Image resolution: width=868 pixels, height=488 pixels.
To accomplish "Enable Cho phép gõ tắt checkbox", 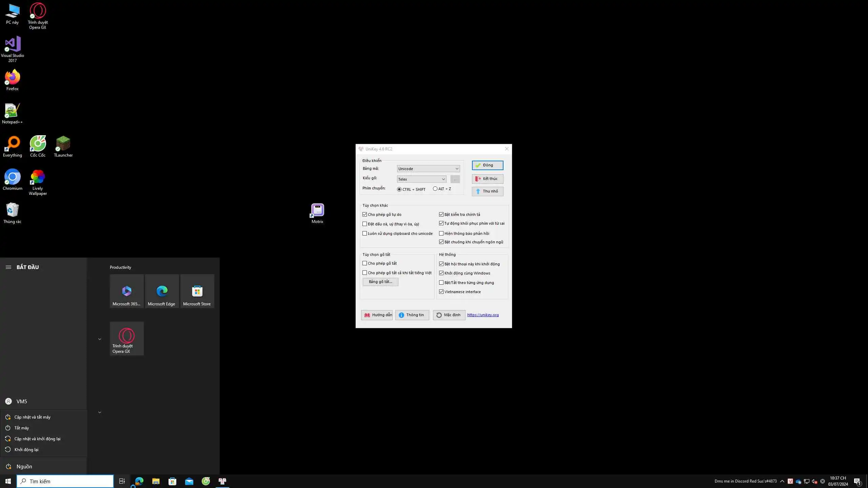I will (x=365, y=263).
